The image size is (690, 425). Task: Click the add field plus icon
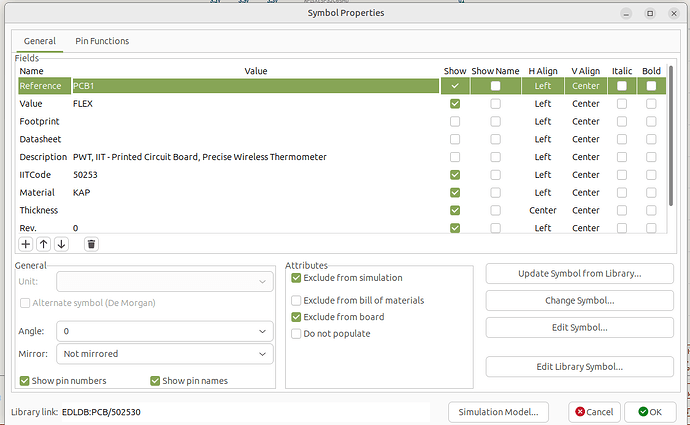26,243
